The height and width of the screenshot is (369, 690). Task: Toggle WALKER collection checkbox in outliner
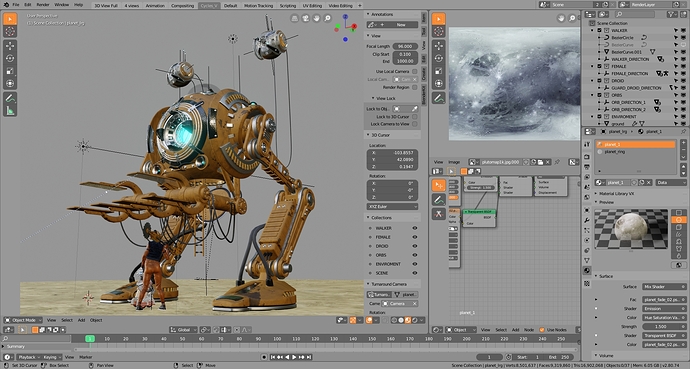(599, 30)
